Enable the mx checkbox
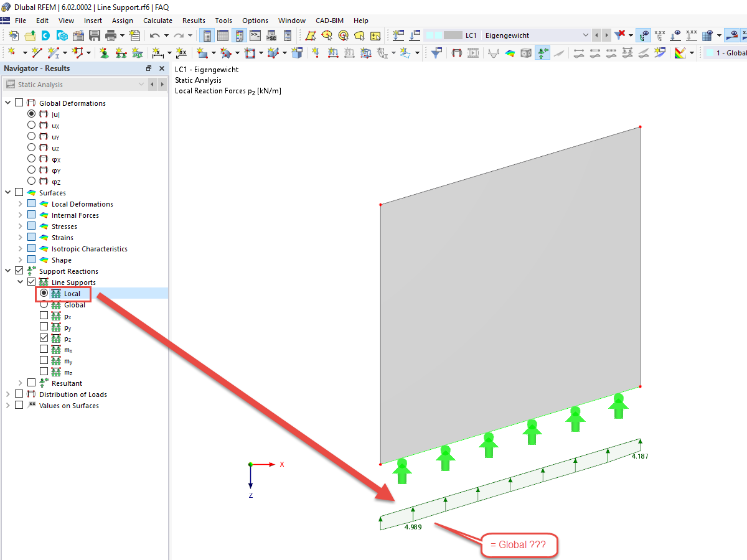The height and width of the screenshot is (560, 747). click(x=44, y=349)
